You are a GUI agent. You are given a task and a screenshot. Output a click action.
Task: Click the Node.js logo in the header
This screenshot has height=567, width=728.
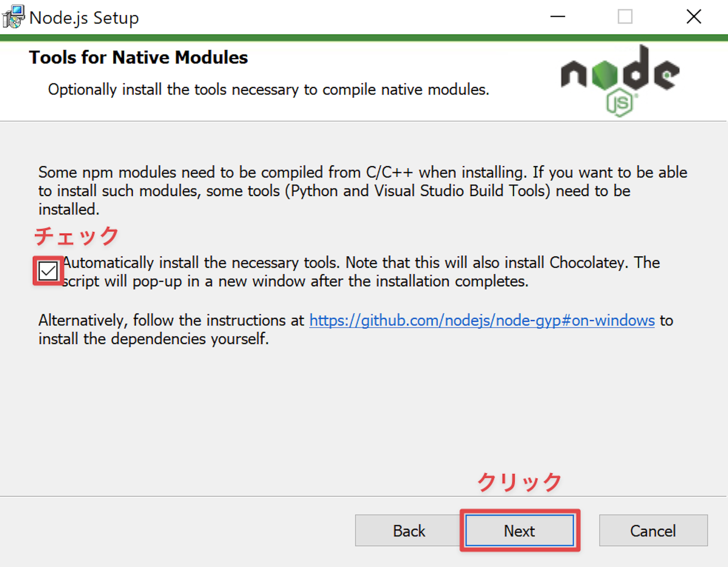coord(620,80)
